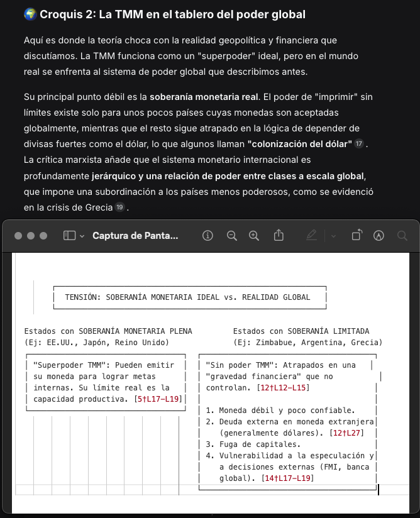Click the window title Captura de Panta...
Viewport: 420px width, 518px height.
pos(135,236)
